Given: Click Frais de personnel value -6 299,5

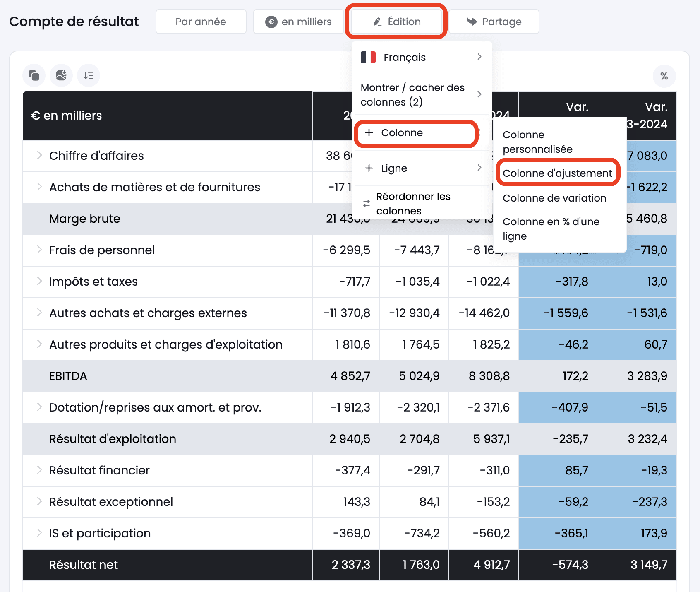Looking at the screenshot, I should pos(347,250).
